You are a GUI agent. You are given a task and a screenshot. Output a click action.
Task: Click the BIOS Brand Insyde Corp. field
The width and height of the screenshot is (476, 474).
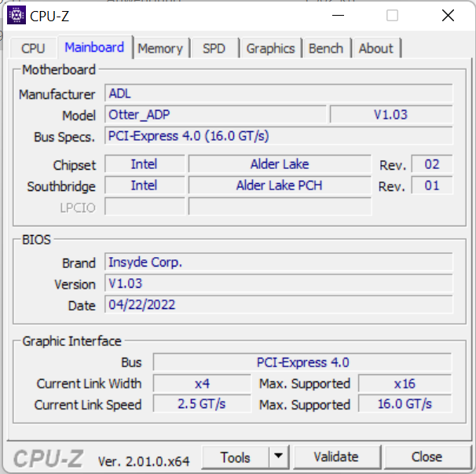(x=278, y=262)
